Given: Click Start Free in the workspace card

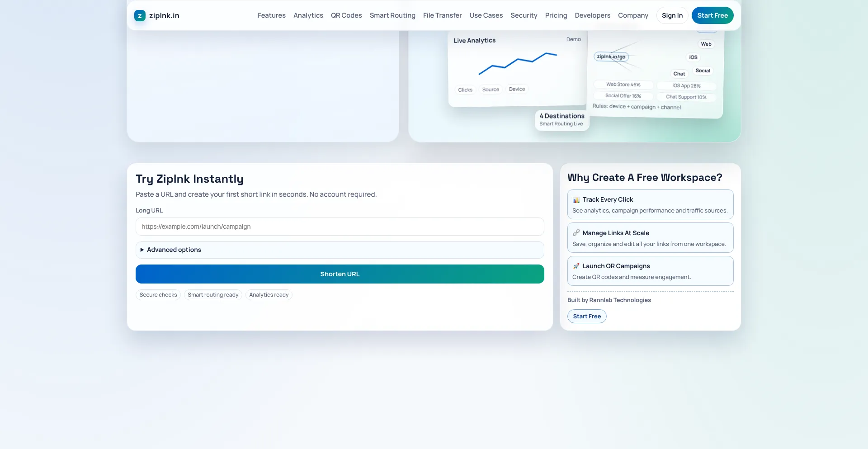Looking at the screenshot, I should point(587,317).
